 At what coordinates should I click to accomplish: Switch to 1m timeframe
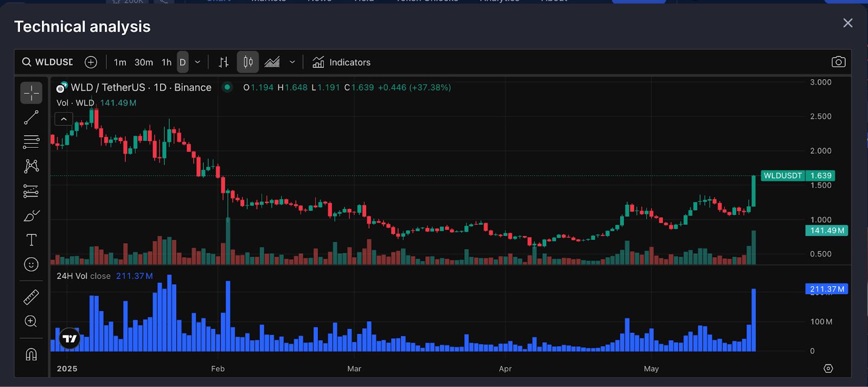click(120, 62)
